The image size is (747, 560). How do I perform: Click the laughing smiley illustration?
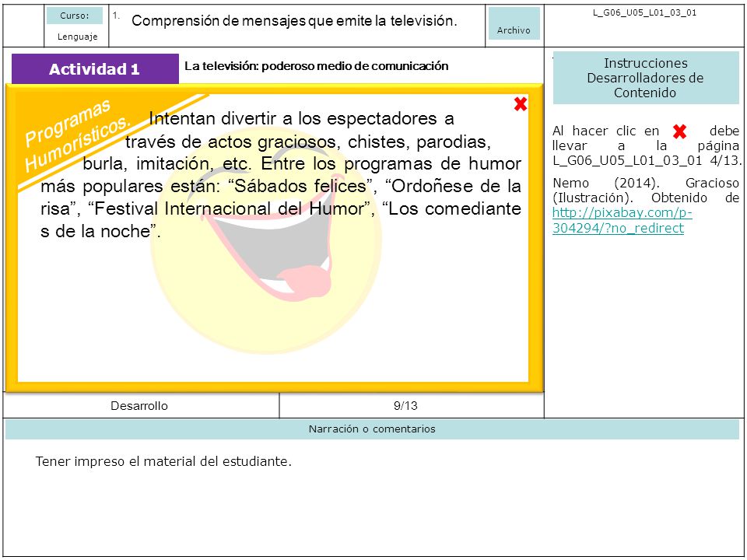pyautogui.click(x=266, y=240)
